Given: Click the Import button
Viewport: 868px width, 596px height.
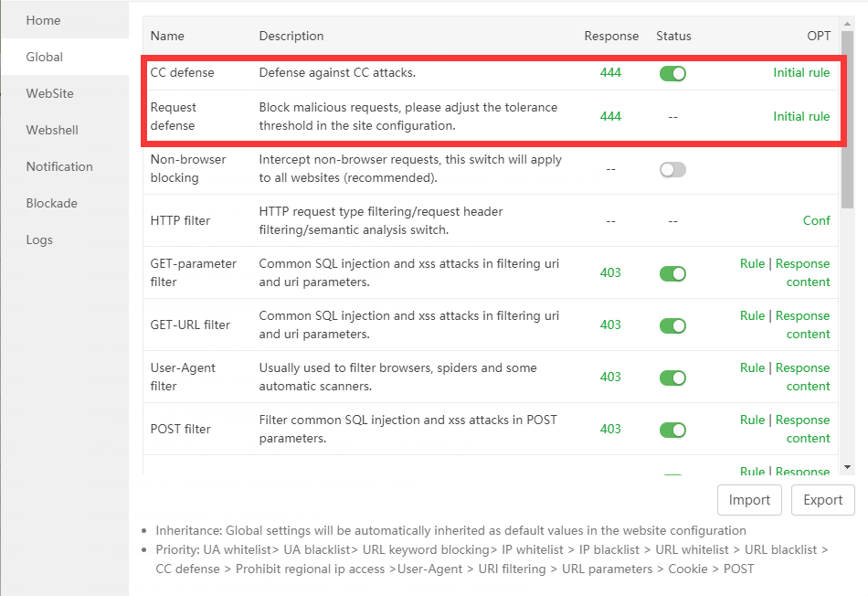Looking at the screenshot, I should point(749,500).
